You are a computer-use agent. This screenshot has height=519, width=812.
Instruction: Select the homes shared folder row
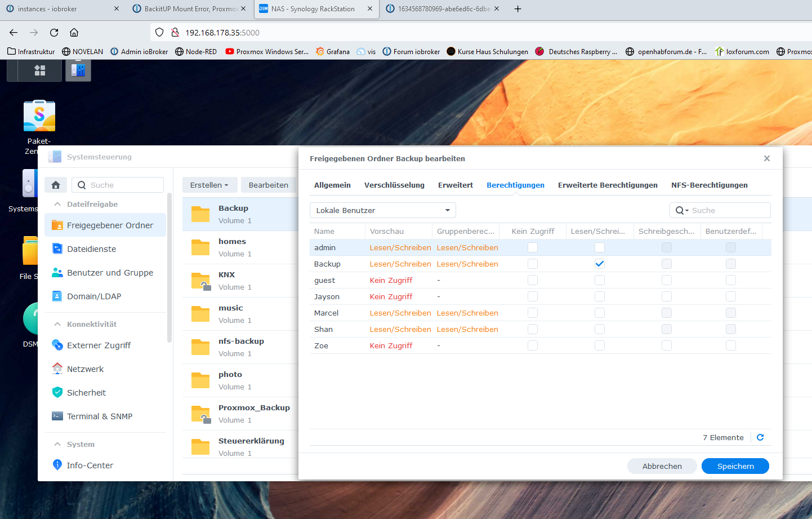click(240, 247)
